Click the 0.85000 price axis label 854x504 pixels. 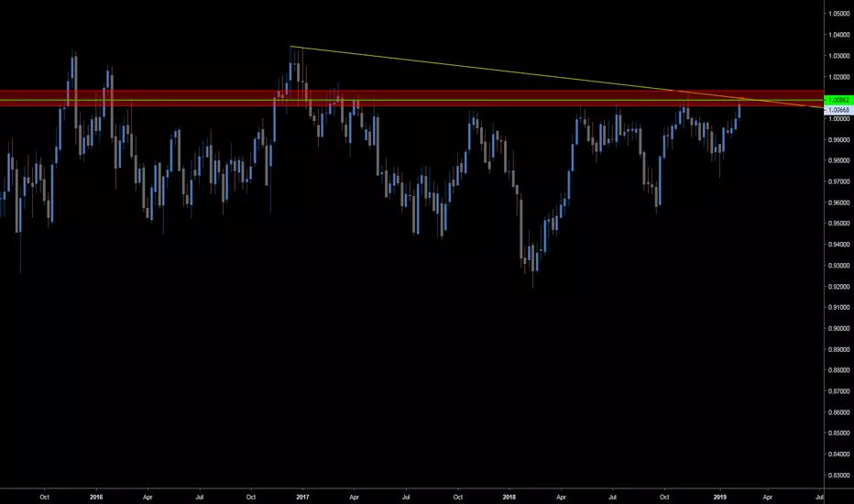pos(839,433)
